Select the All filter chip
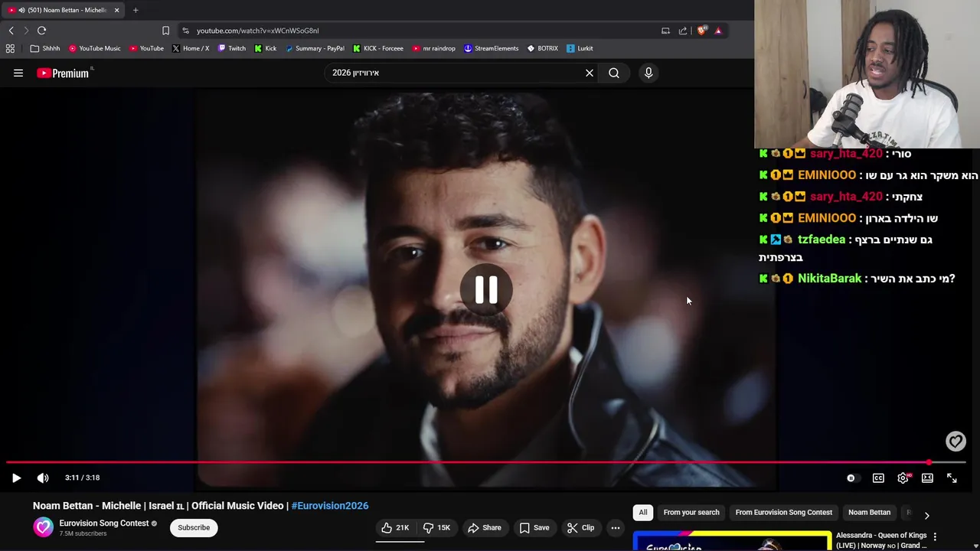 643,512
